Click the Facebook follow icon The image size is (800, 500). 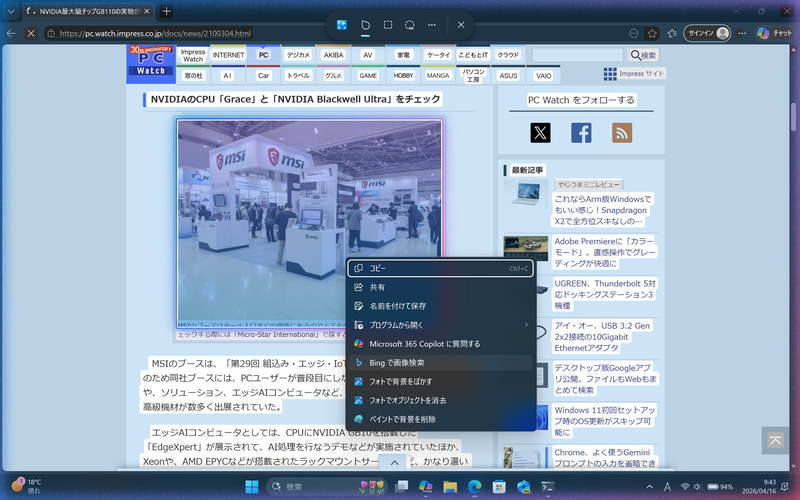coord(581,133)
